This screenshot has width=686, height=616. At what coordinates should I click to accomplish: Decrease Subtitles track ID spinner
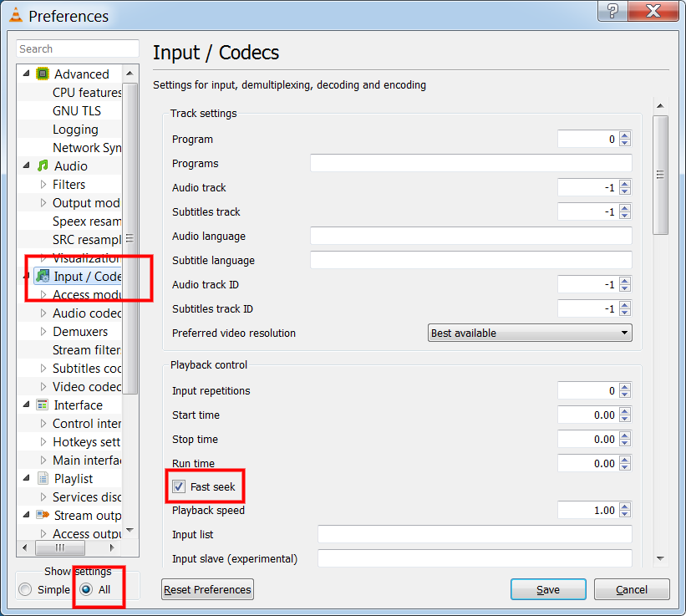pyautogui.click(x=625, y=313)
